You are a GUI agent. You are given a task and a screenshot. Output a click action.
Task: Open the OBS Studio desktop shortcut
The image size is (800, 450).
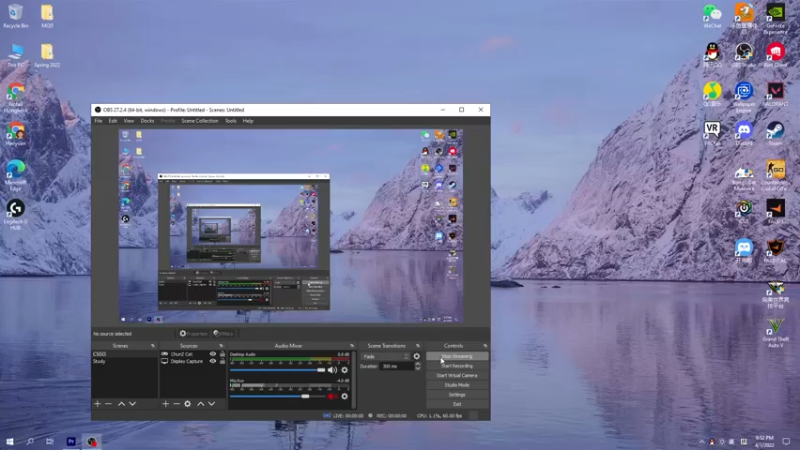click(744, 55)
